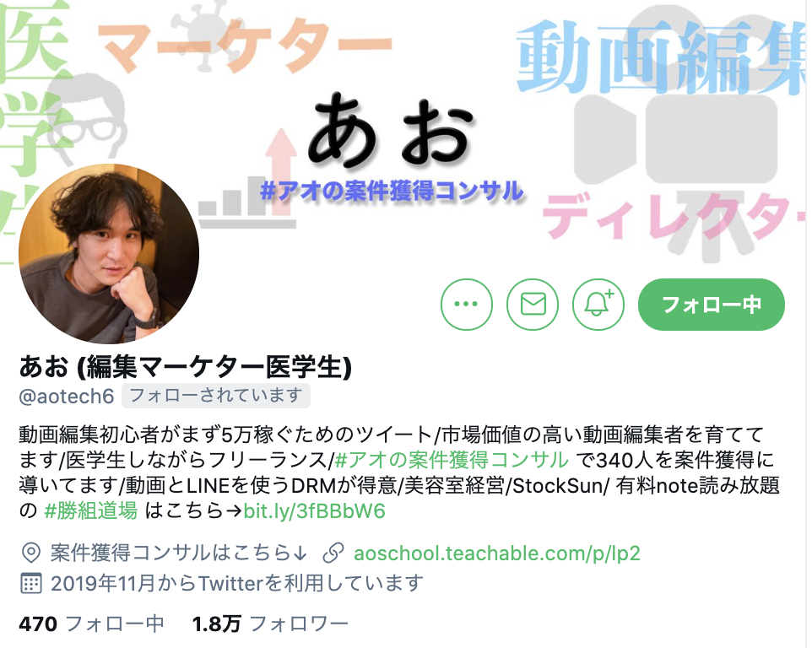Click the envelope message icon
Viewport: 812px width, 648px height.
(533, 305)
